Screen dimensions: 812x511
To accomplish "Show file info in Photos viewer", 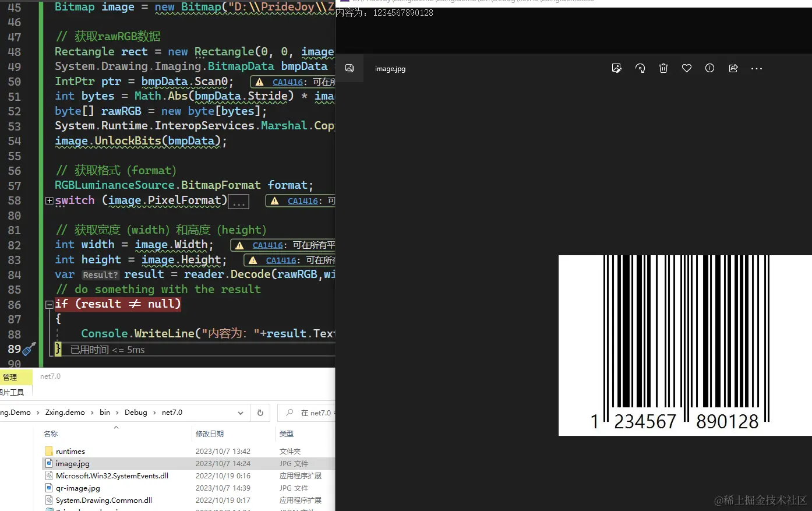I will pos(709,68).
